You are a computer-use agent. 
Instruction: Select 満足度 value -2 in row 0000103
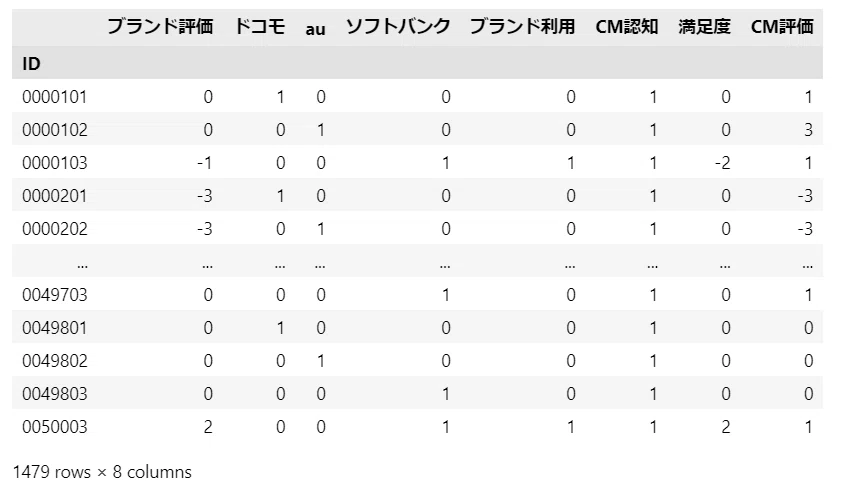[x=722, y=163]
